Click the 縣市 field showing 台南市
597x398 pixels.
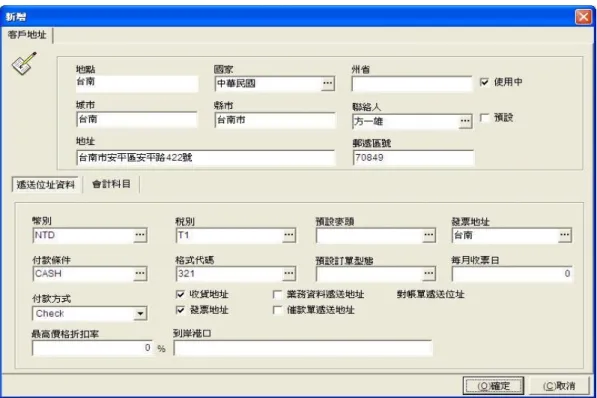click(275, 120)
